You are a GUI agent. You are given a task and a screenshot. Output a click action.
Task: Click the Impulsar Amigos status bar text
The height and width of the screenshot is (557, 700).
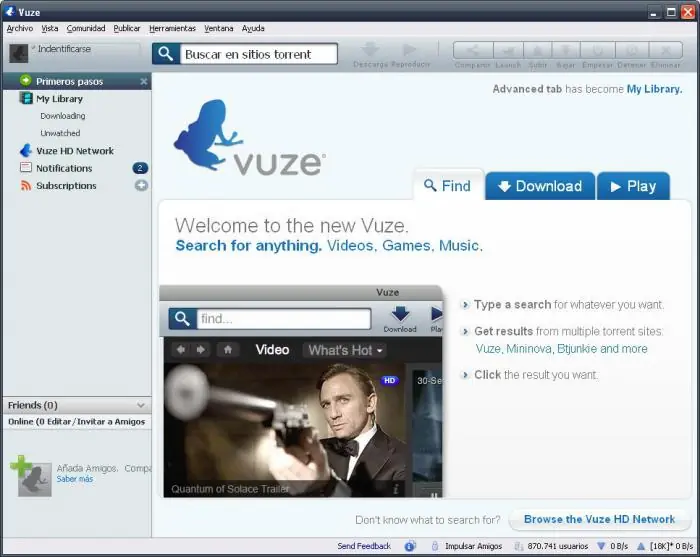(473, 546)
